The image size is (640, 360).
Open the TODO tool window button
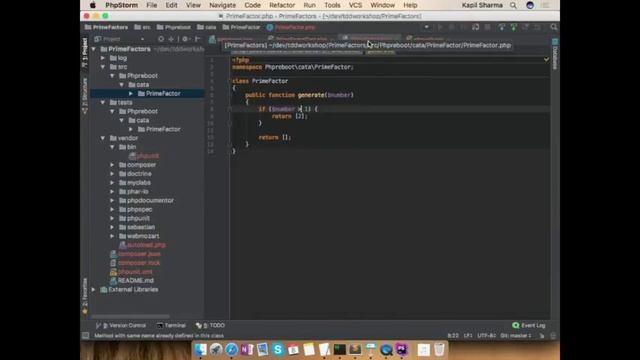point(210,325)
